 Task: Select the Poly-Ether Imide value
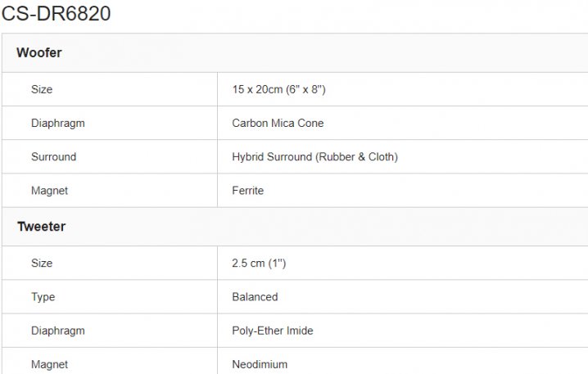(x=273, y=331)
